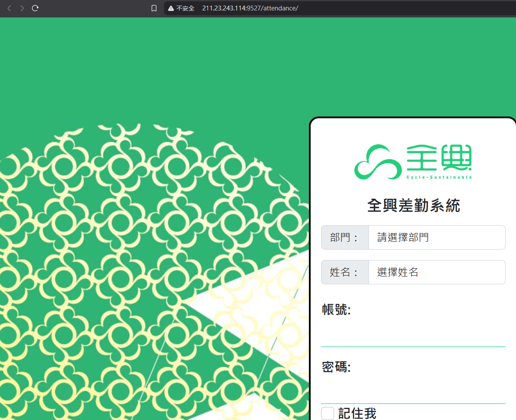The height and width of the screenshot is (420, 516).
Task: Click the 記住我 label text
Action: [357, 413]
